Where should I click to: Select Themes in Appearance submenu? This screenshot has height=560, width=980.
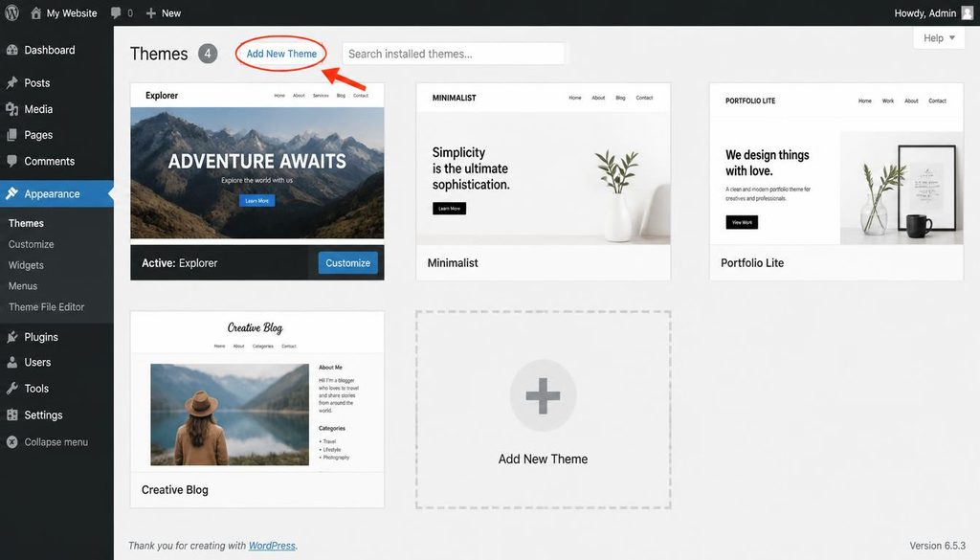pyautogui.click(x=26, y=223)
